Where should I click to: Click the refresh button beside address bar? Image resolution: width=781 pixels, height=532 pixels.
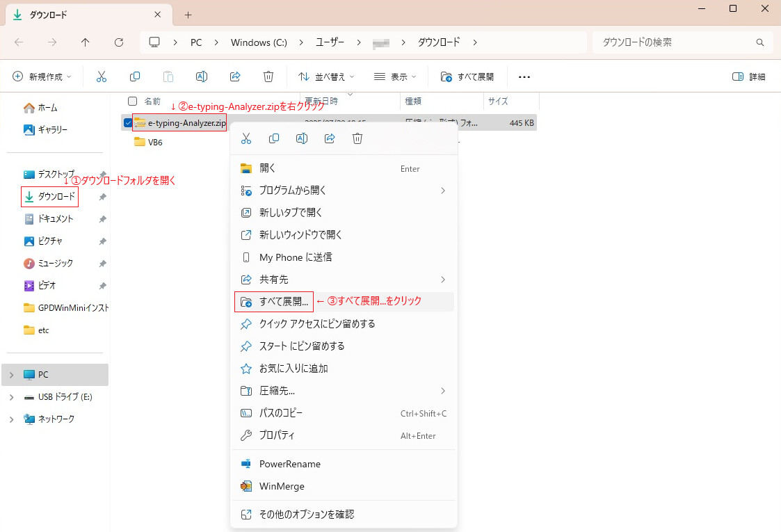[x=118, y=42]
